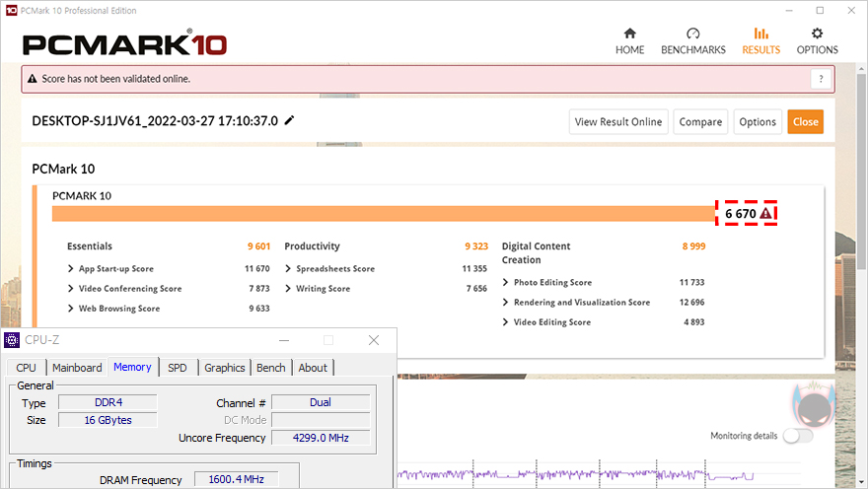
Task: Expand Photo Editing Score details
Action: click(505, 282)
